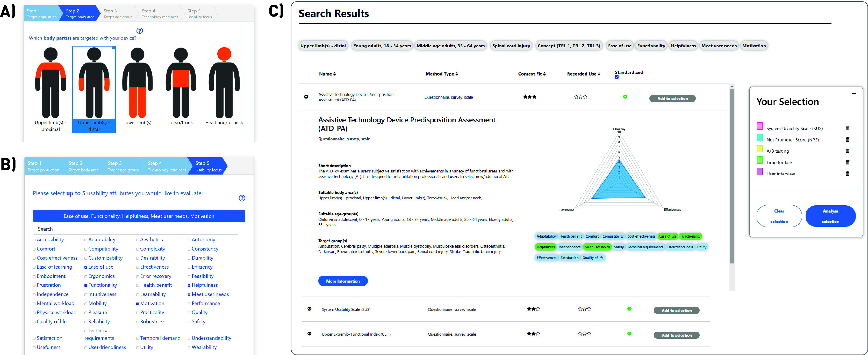The image size is (868, 355).
Task: Expand the Upper Extremity Functional Index row
Action: pos(309,334)
